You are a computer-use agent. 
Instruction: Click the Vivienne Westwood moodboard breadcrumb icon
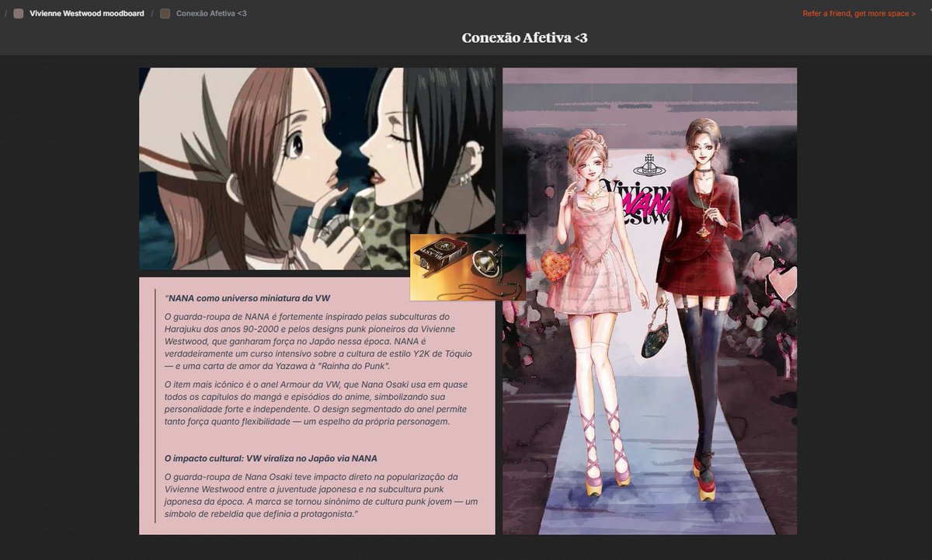coord(19,13)
